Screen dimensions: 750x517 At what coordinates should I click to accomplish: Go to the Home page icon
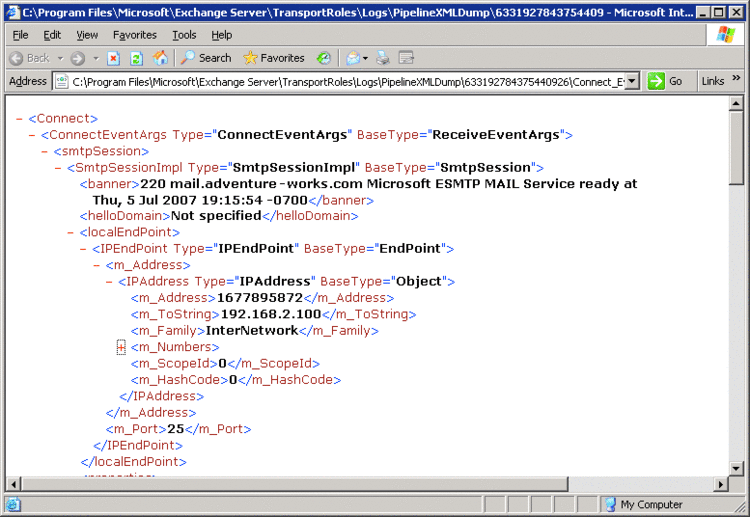160,58
